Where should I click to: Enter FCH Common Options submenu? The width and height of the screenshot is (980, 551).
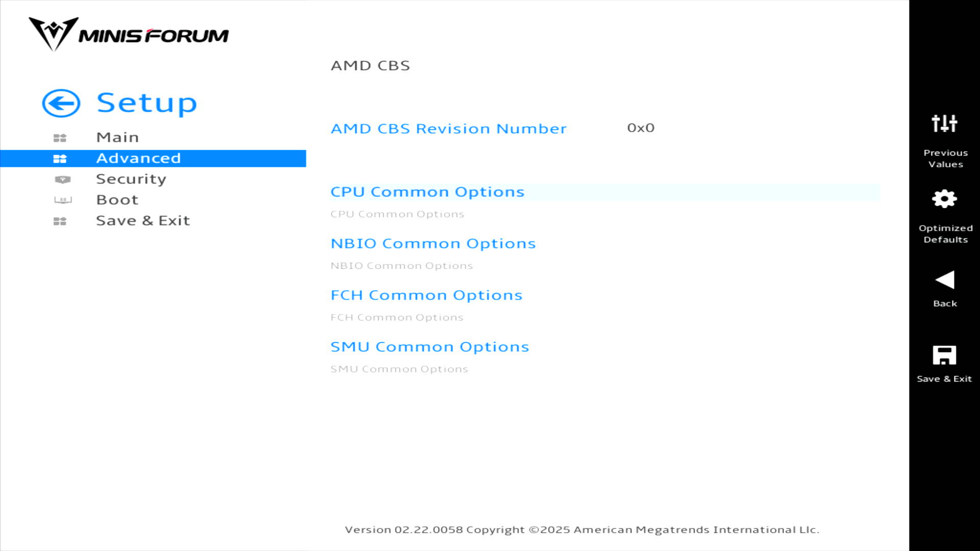pyautogui.click(x=426, y=295)
